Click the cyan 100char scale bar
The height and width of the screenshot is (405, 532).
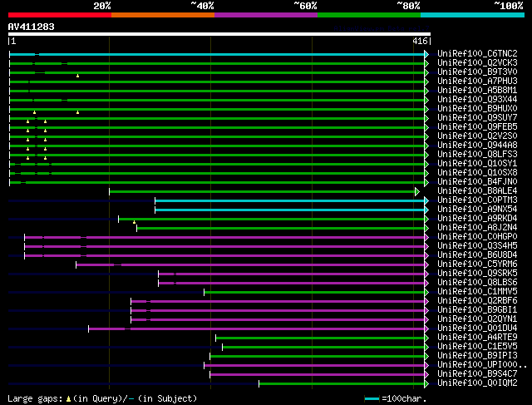click(x=372, y=399)
